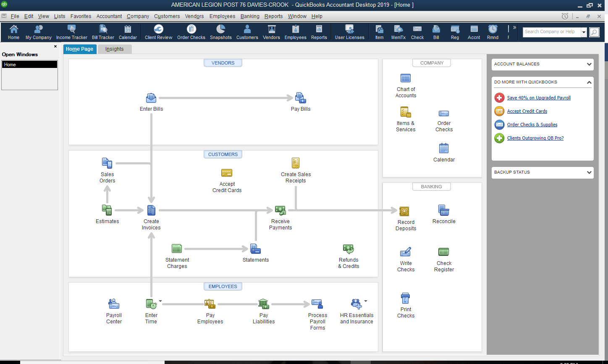Image resolution: width=608 pixels, height=364 pixels.
Task: Open the Pay Employees icon
Action: tap(210, 304)
